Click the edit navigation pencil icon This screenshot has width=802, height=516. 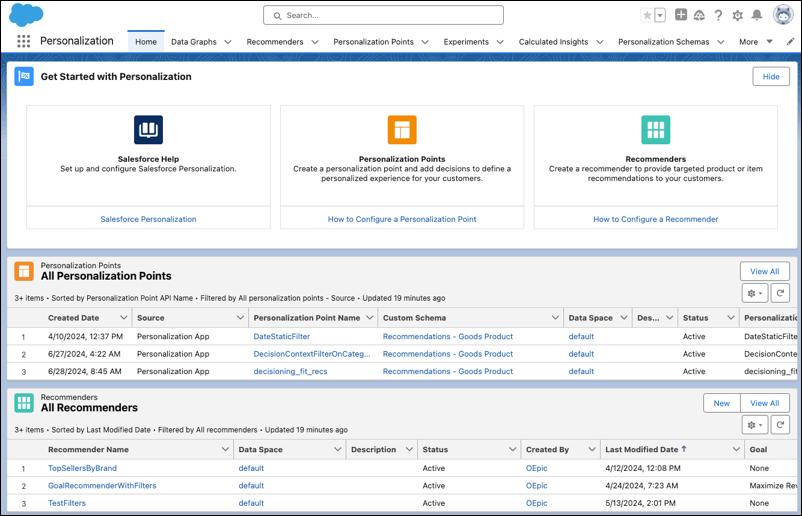(791, 42)
